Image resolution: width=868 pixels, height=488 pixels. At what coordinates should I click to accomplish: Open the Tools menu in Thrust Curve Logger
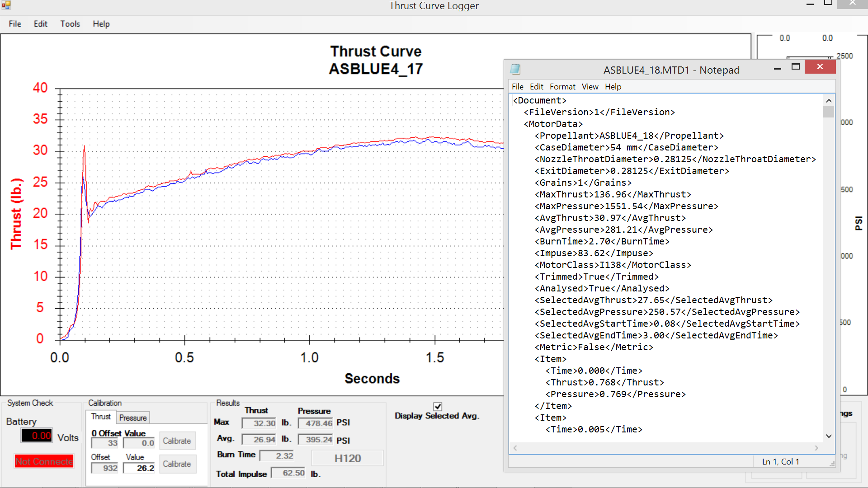[70, 24]
